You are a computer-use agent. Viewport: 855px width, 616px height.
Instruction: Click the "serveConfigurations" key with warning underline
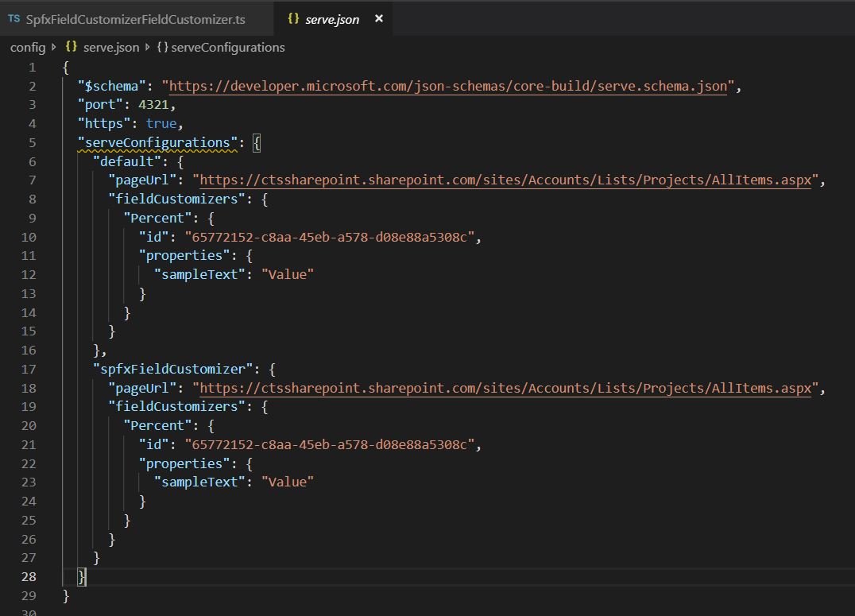(x=157, y=143)
